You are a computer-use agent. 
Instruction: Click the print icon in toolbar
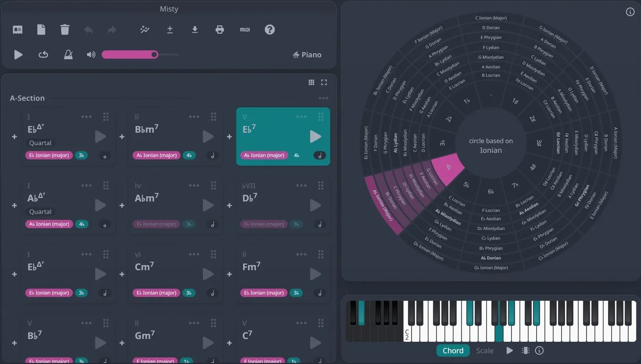coord(220,30)
